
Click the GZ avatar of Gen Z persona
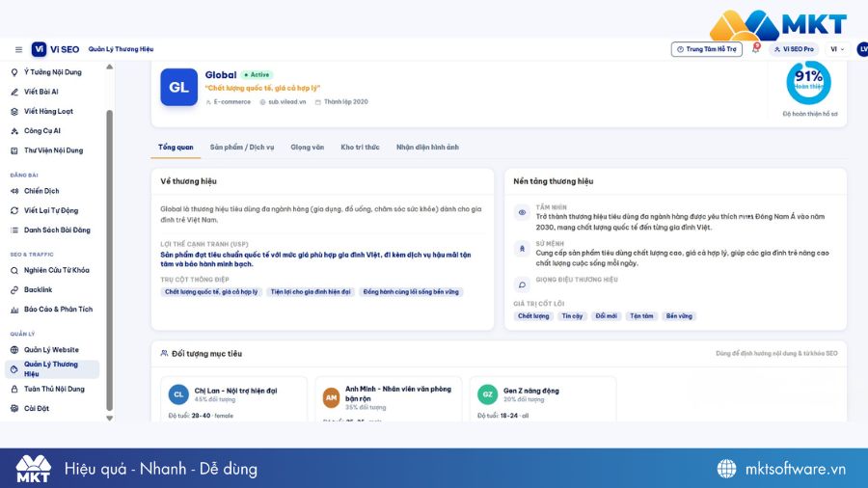click(x=487, y=394)
